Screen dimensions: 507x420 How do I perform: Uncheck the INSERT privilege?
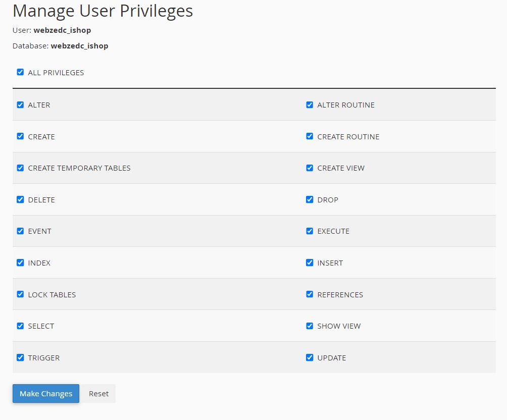(x=310, y=262)
